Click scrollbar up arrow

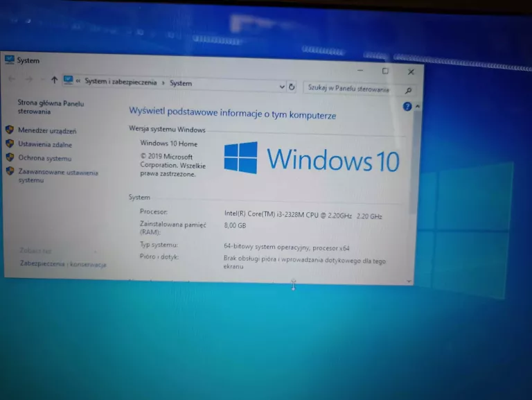tap(418, 106)
